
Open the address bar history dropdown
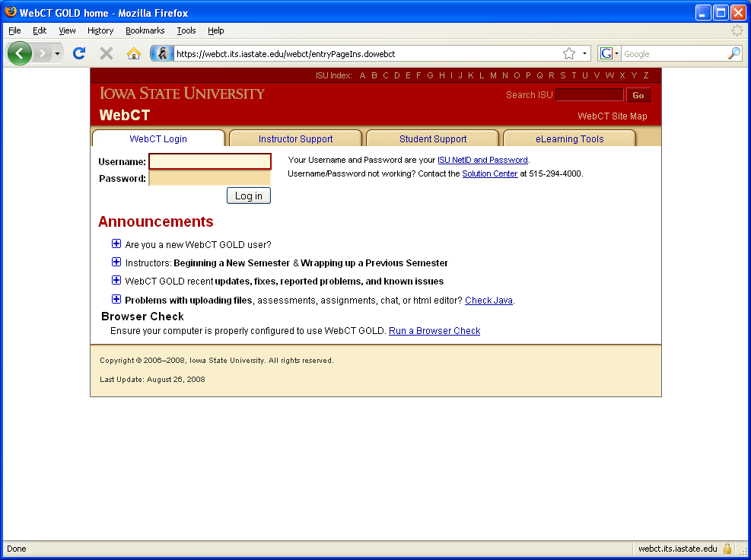[585, 53]
